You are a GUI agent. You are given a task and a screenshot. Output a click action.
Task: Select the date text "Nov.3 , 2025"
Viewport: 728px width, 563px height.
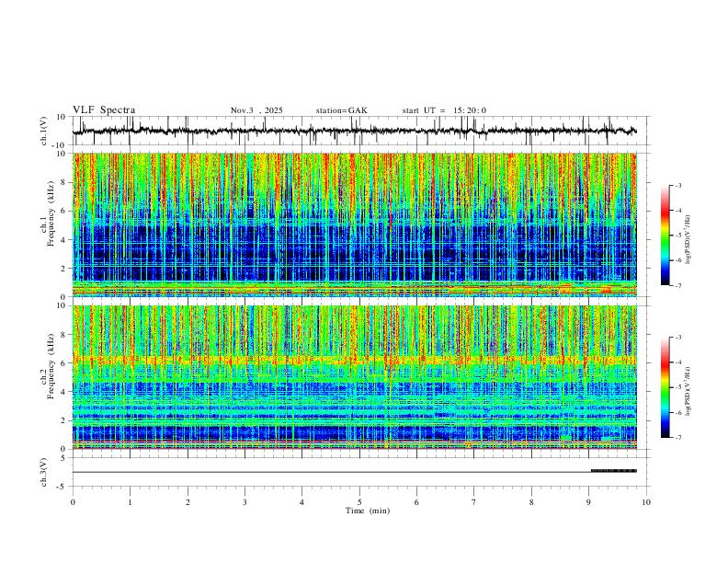point(256,110)
